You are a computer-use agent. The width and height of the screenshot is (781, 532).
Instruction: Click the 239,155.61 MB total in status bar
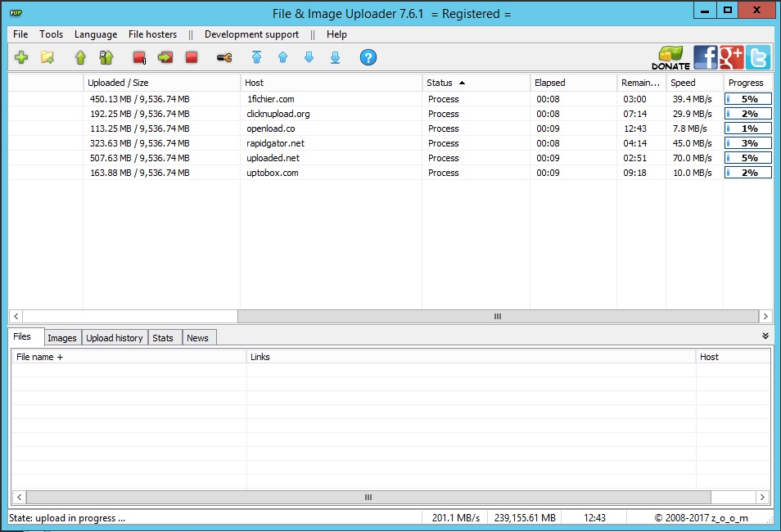[525, 518]
